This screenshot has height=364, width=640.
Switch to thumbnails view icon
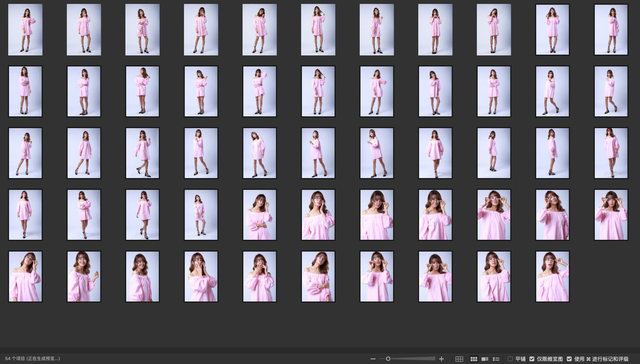(x=474, y=359)
